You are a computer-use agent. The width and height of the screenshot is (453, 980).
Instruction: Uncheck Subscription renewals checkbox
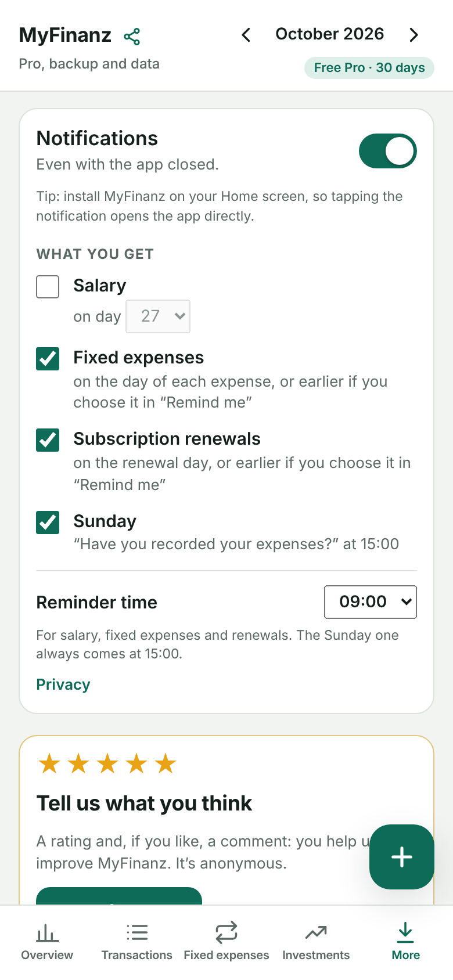point(48,440)
